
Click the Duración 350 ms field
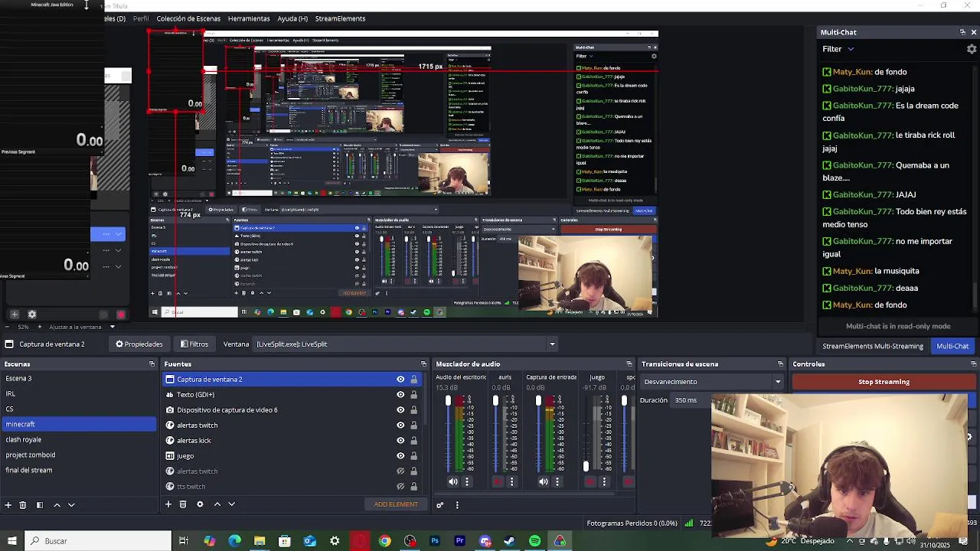pos(689,400)
